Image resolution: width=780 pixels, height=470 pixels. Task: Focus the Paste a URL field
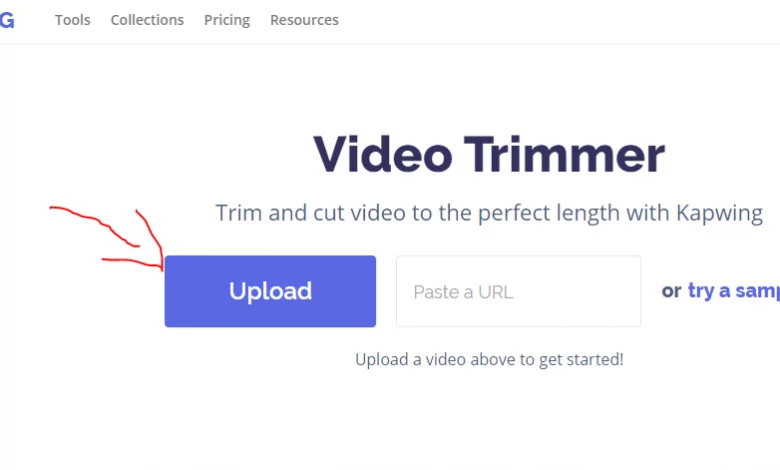[518, 291]
